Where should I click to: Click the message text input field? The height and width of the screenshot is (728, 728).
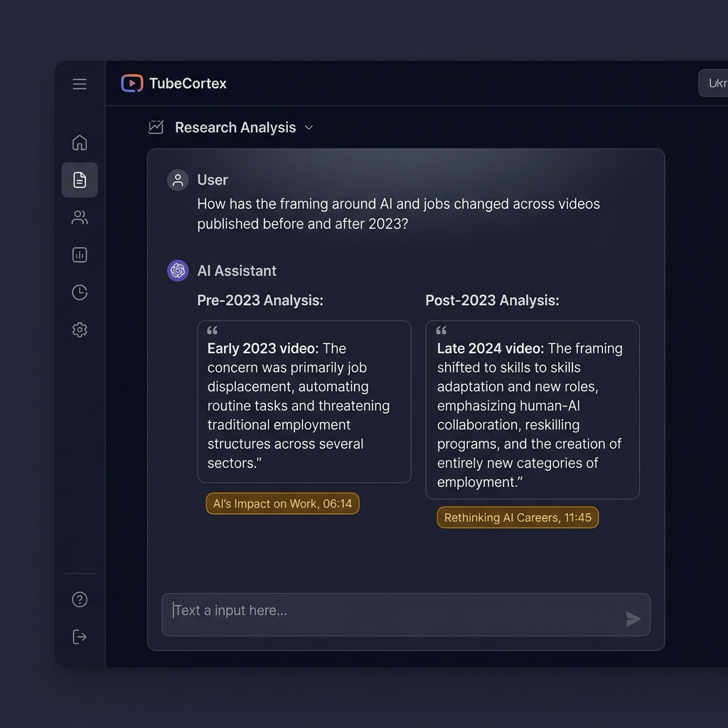pyautogui.click(x=406, y=614)
